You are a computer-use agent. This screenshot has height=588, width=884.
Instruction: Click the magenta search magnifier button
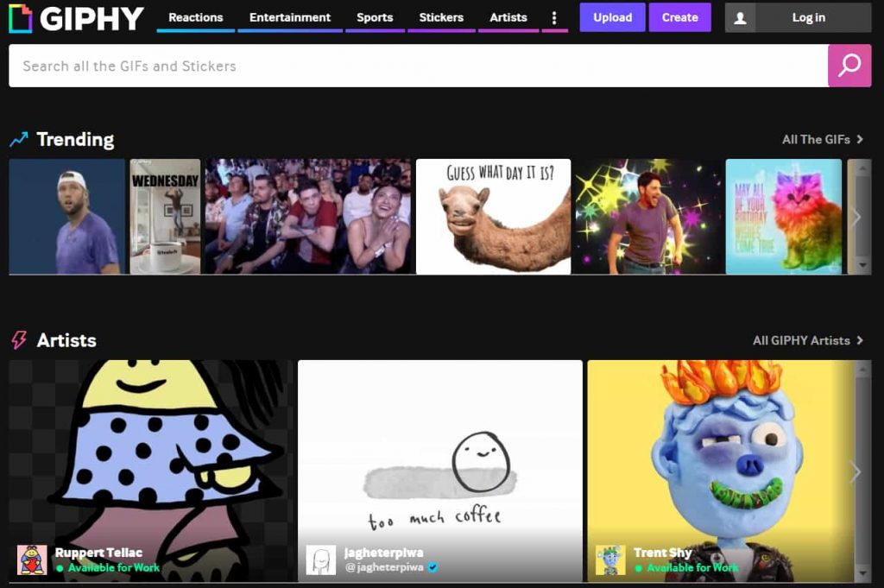click(x=849, y=66)
